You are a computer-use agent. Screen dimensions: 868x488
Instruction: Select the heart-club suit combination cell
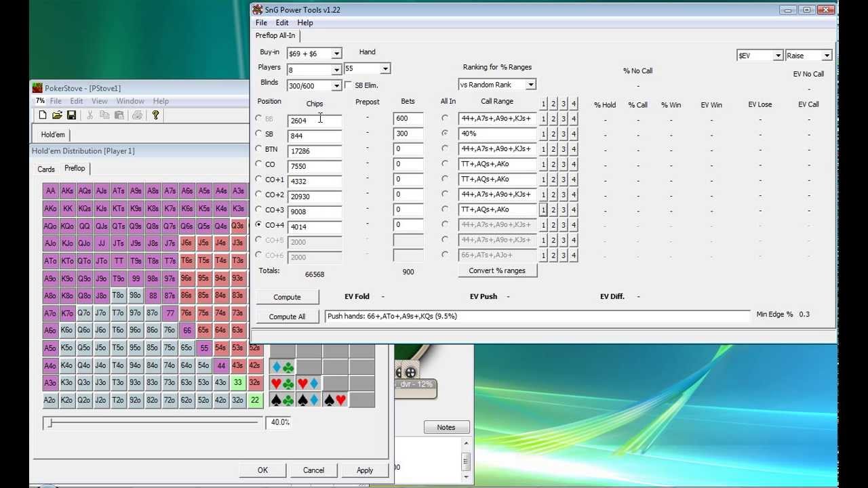(282, 384)
